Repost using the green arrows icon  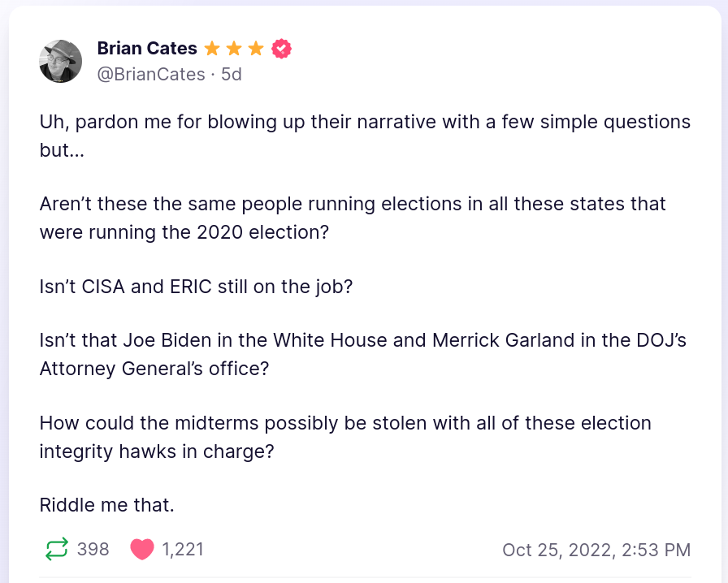56,550
